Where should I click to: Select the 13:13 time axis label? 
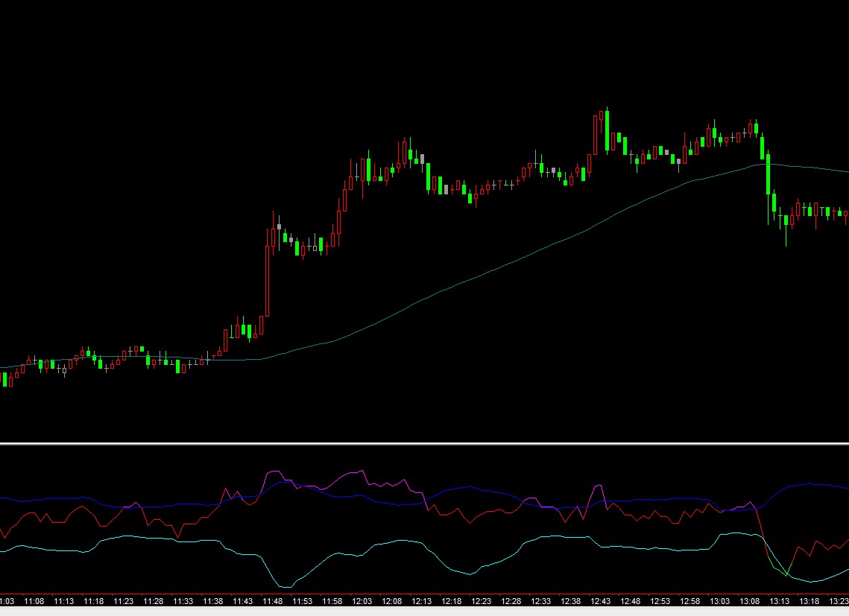779,601
